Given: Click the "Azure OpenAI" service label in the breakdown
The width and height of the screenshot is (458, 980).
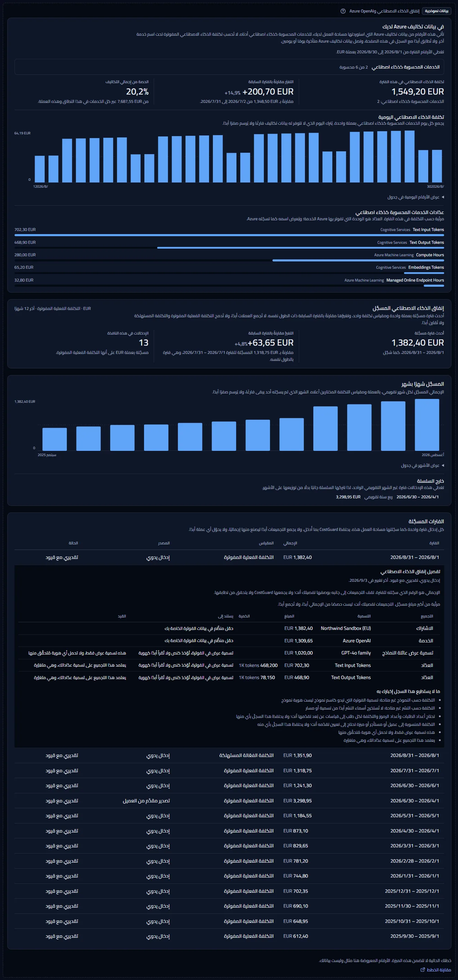Looking at the screenshot, I should coord(357,641).
